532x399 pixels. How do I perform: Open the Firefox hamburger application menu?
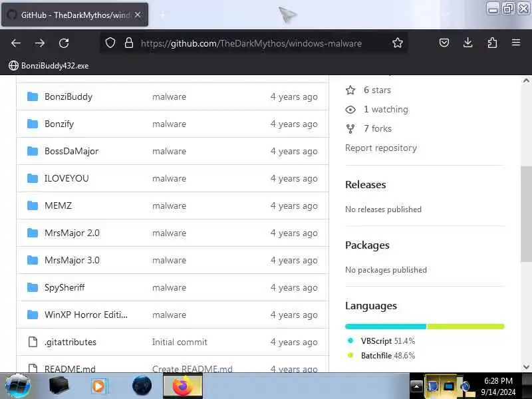coord(516,43)
